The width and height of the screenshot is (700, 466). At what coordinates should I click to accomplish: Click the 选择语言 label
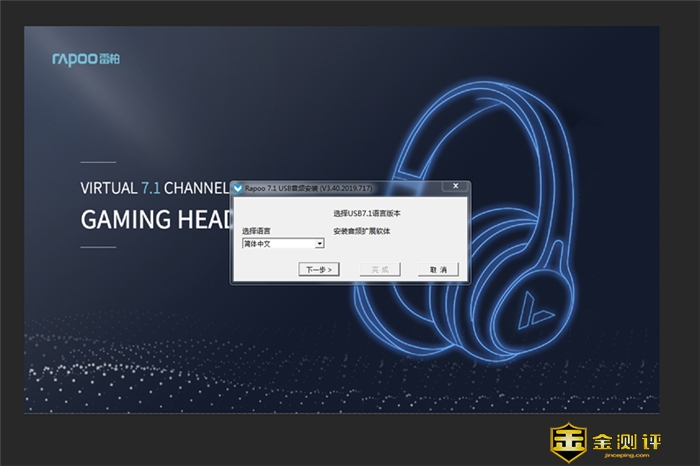(x=257, y=231)
